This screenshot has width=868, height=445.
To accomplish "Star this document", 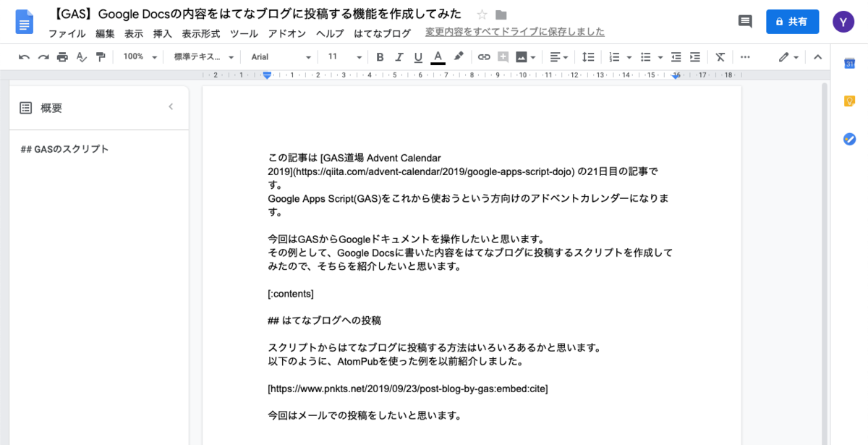I will point(482,14).
